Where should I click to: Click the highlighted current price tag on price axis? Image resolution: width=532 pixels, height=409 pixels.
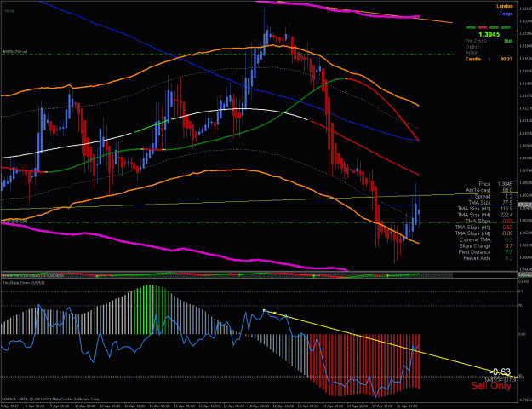click(524, 204)
